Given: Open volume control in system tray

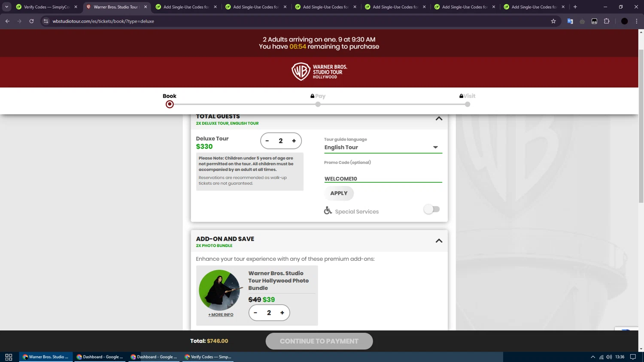Looking at the screenshot, I should tap(609, 357).
